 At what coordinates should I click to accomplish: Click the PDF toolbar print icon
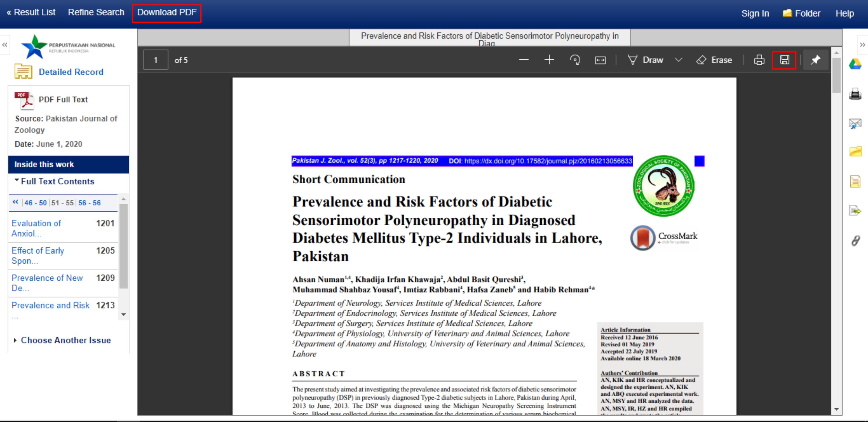759,60
